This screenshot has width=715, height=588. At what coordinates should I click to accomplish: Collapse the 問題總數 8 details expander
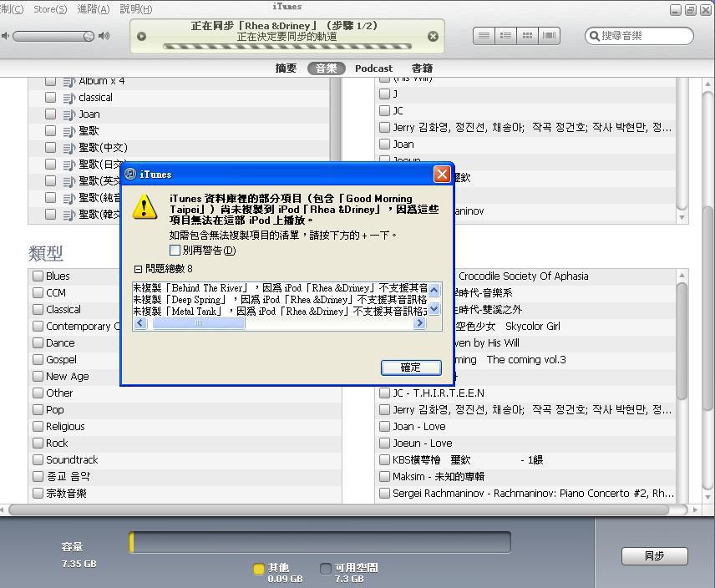(138, 269)
